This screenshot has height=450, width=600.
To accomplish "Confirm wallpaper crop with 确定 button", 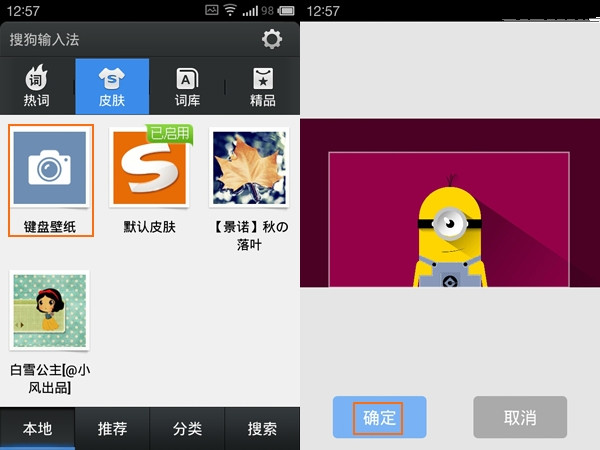I will [379, 417].
